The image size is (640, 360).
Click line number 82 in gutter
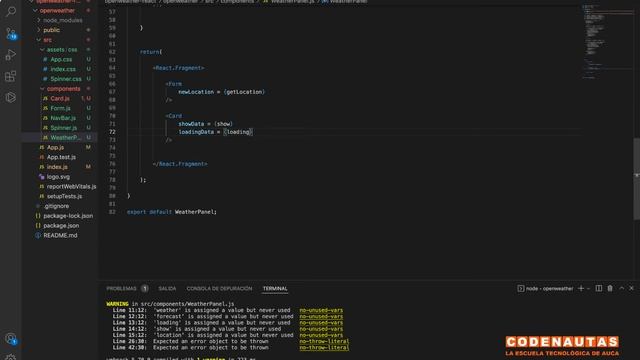point(112,212)
